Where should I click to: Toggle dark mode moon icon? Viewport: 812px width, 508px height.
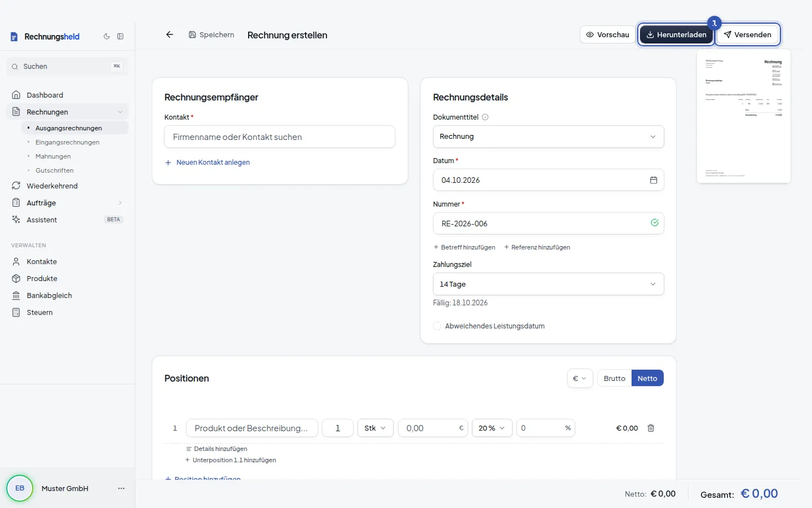point(107,36)
